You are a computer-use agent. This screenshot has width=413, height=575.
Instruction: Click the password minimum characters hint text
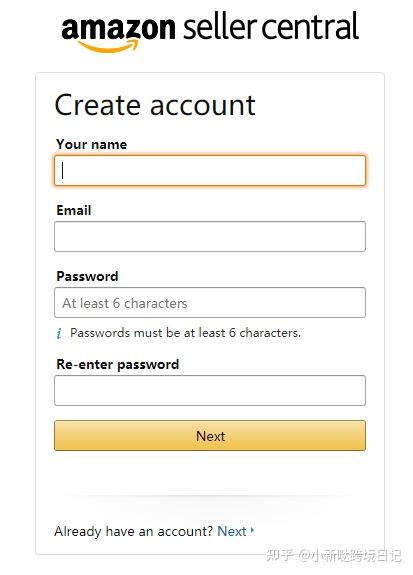[x=185, y=333]
